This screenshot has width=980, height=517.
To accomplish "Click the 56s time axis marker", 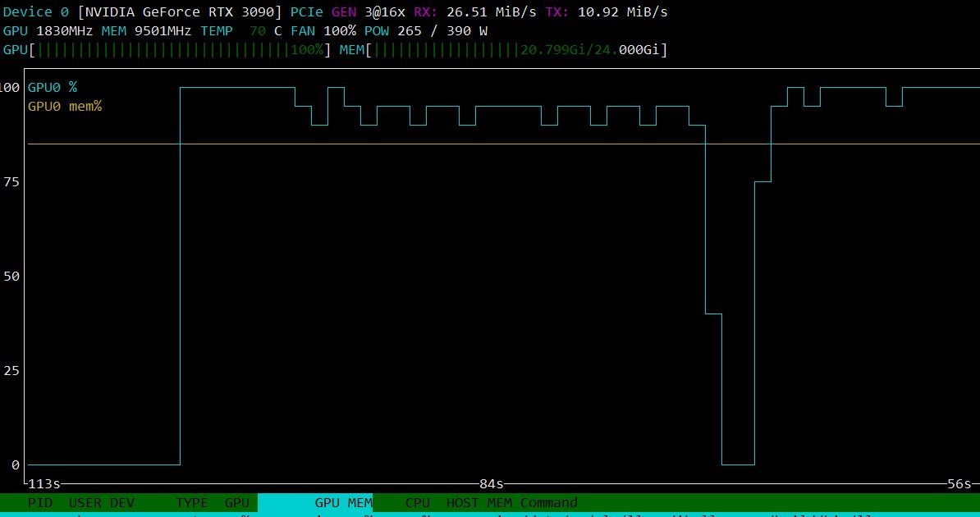I will pos(959,484).
